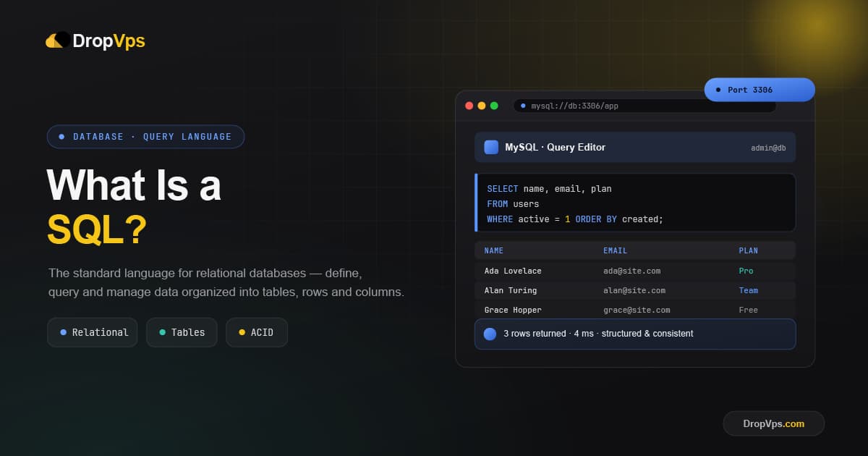Click the ACID tag pill
The image size is (868, 456).
pos(256,332)
